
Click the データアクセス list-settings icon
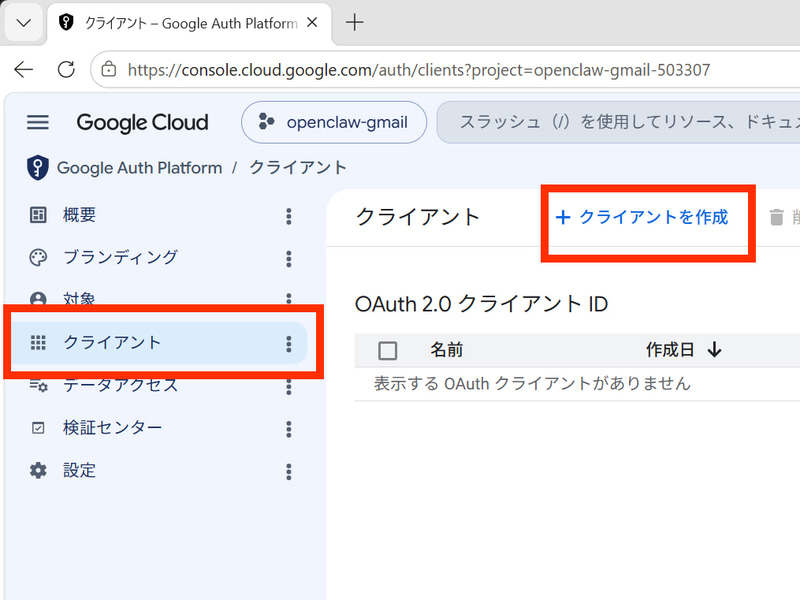[38, 386]
